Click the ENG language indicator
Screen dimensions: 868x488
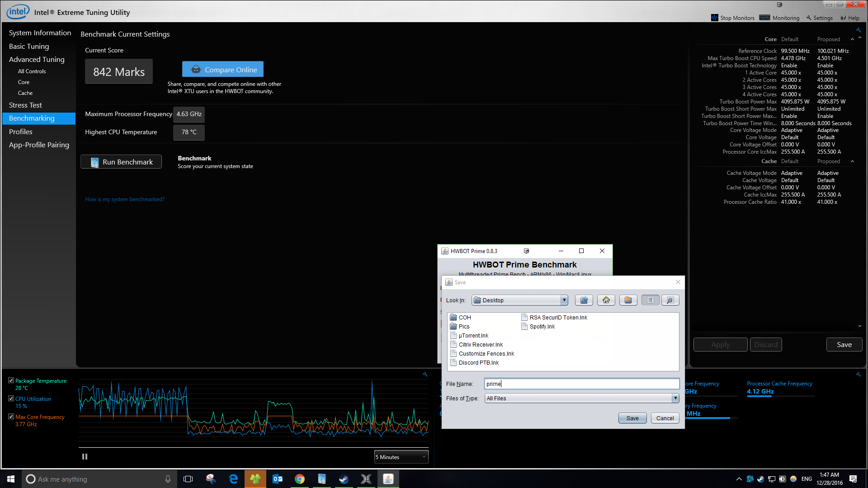pyautogui.click(x=807, y=479)
